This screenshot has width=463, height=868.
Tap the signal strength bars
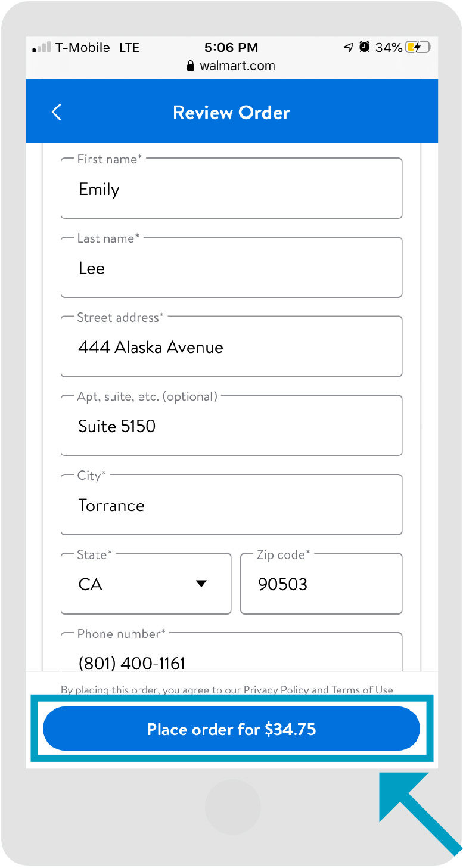(x=41, y=48)
